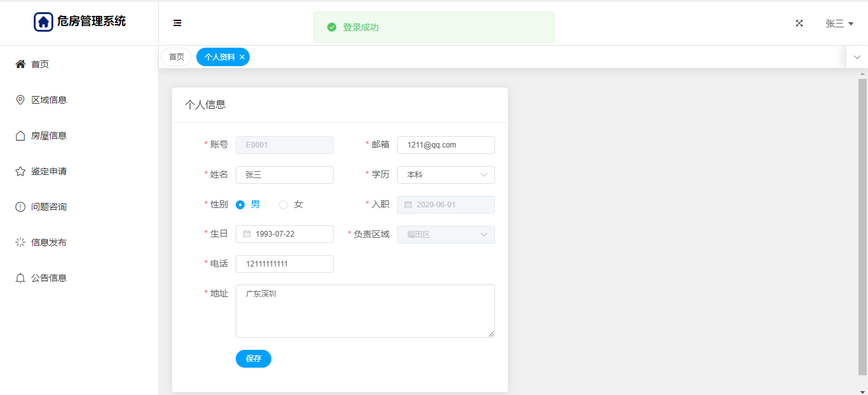The height and width of the screenshot is (395, 868).
Task: Open 区域信息 with the location pin icon
Action: tap(20, 100)
